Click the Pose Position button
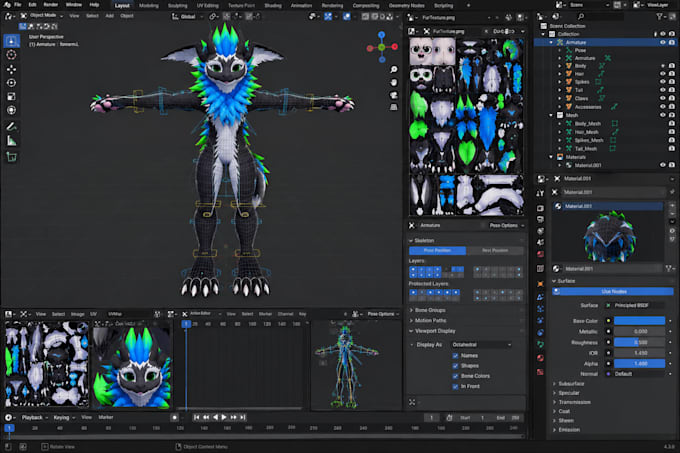 pyautogui.click(x=438, y=251)
